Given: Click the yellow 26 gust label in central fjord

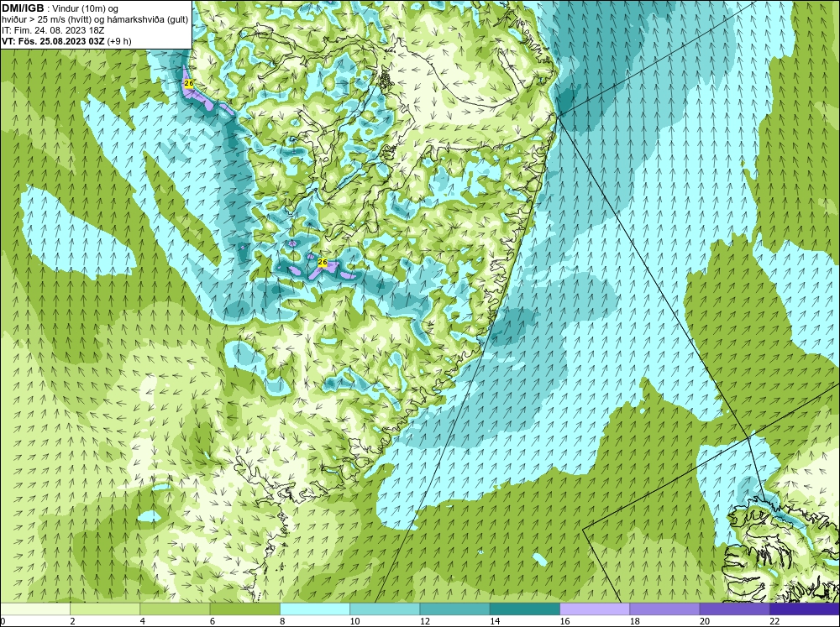Looking at the screenshot, I should pyautogui.click(x=323, y=262).
